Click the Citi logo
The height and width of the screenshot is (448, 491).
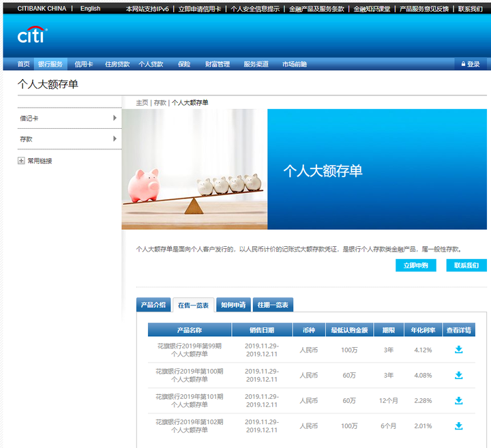tap(32, 35)
